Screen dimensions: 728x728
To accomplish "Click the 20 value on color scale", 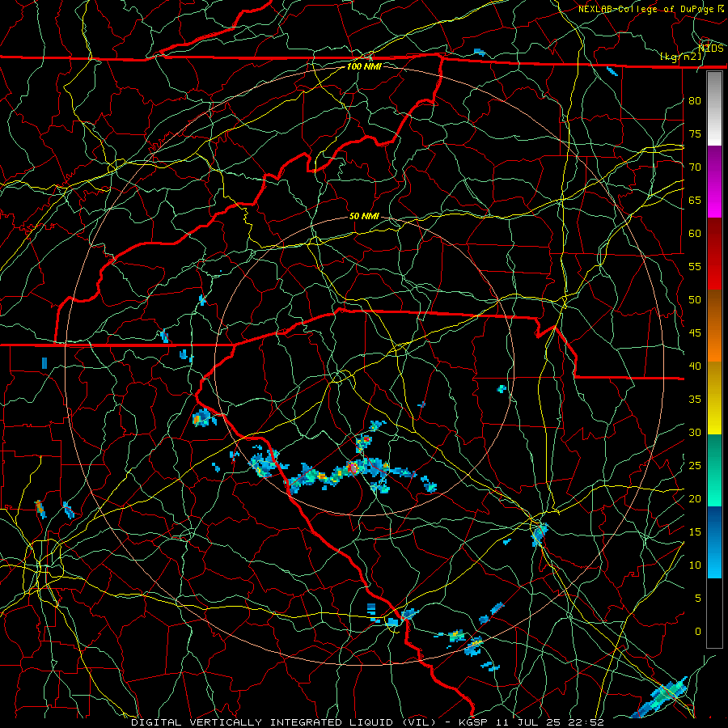I will click(x=695, y=499).
